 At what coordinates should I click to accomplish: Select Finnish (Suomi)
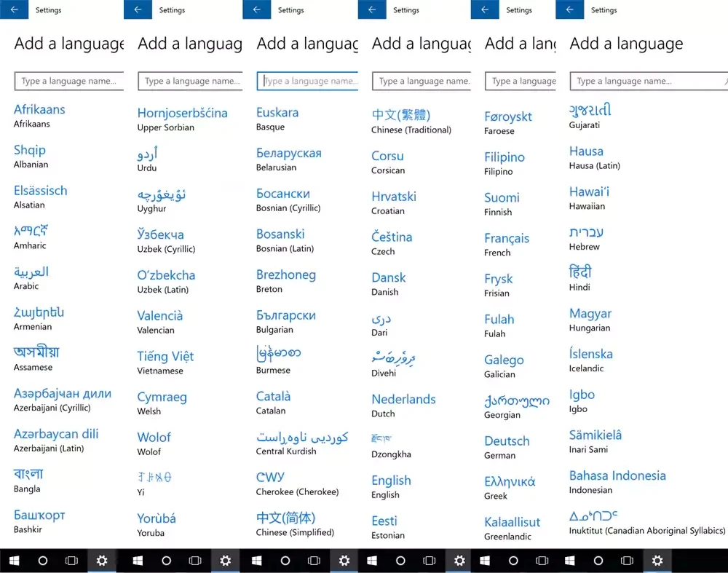tap(502, 204)
